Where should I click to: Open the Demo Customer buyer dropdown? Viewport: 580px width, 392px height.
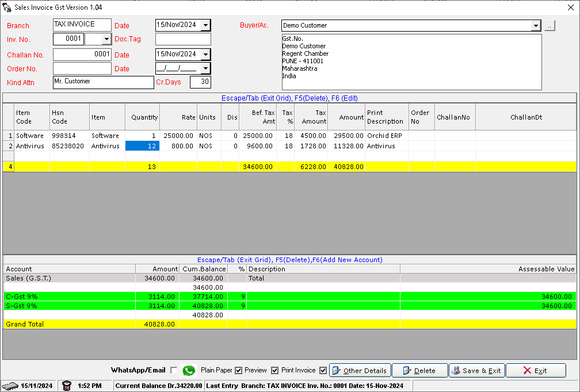(x=536, y=25)
